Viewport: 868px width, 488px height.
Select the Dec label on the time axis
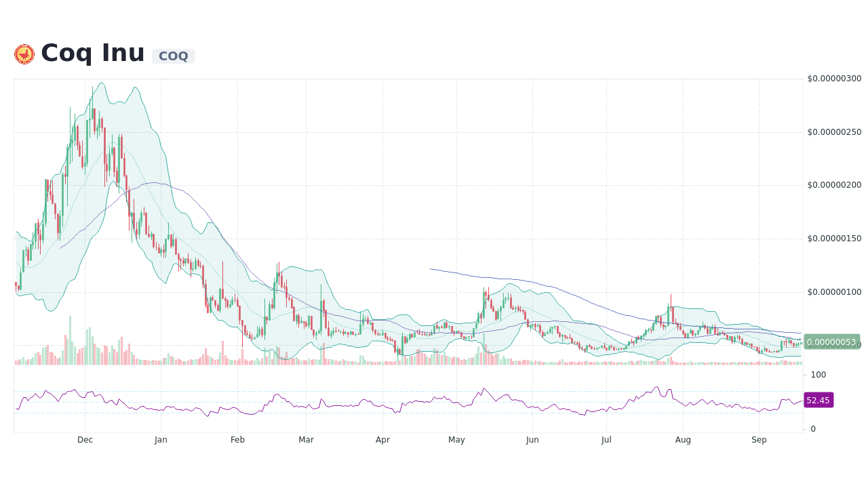pos(85,439)
